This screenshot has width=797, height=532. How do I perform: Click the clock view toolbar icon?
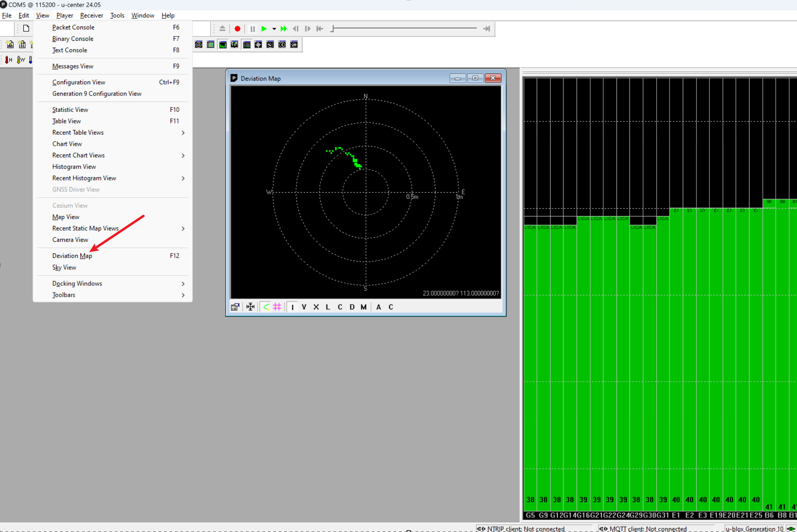click(x=282, y=45)
